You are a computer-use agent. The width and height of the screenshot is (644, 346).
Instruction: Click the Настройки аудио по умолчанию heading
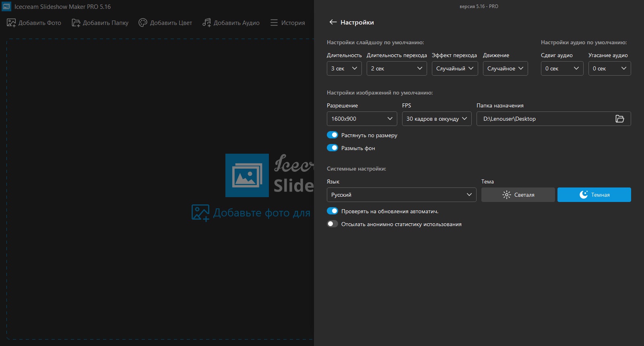click(x=584, y=42)
